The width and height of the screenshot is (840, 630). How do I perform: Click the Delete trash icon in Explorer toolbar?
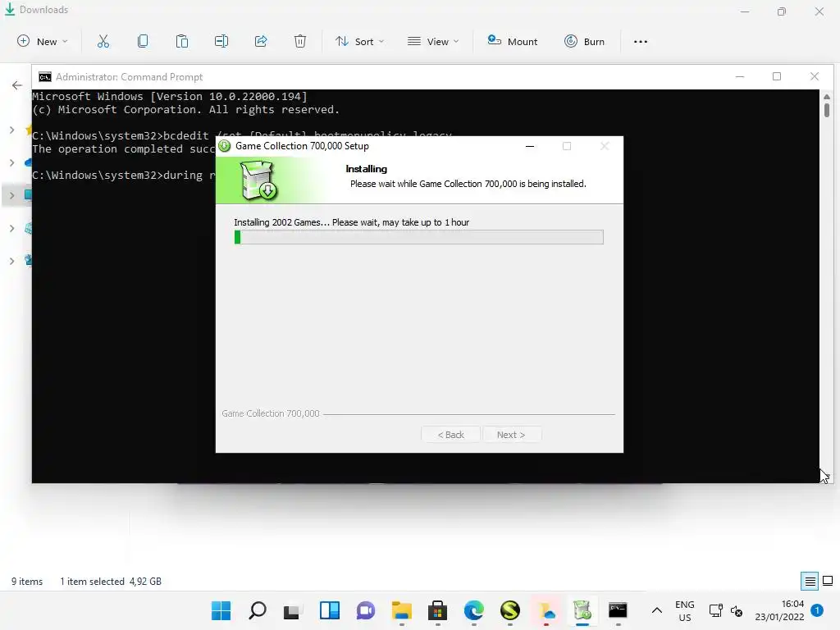[300, 41]
